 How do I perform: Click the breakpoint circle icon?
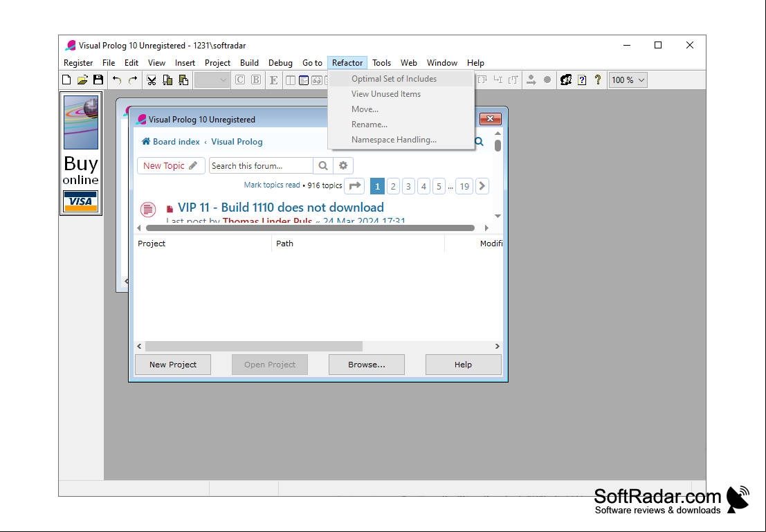point(547,80)
